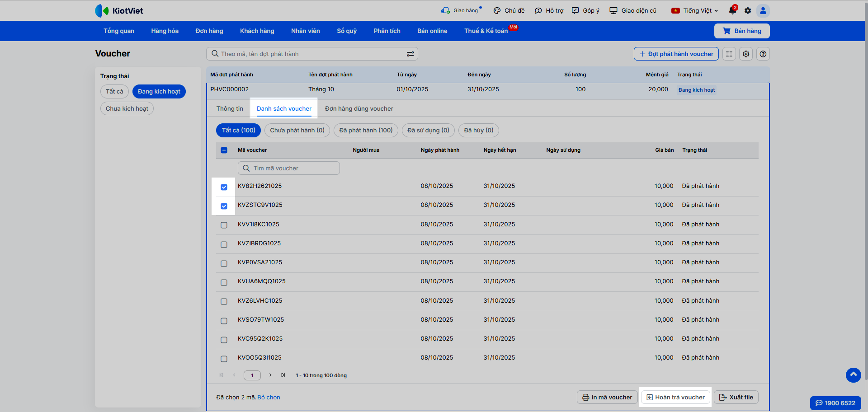The width and height of the screenshot is (868, 412).
Task: Click the help question mark icon
Action: pos(763,54)
